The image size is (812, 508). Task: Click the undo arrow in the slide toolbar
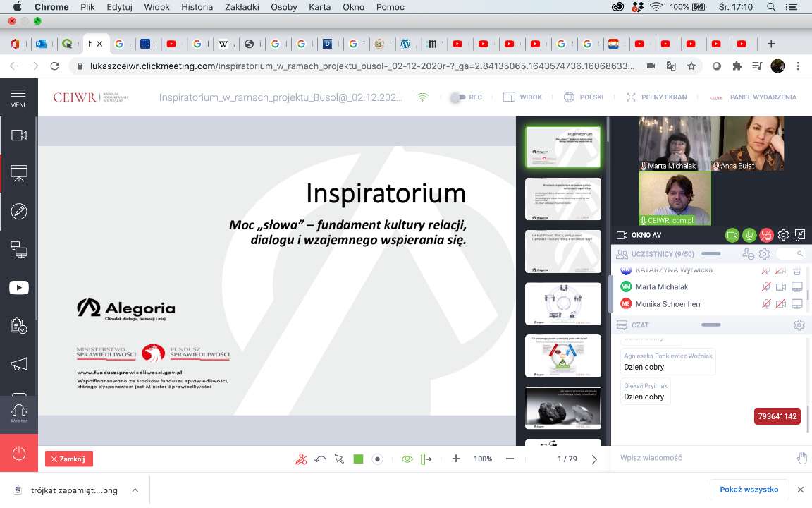point(320,459)
